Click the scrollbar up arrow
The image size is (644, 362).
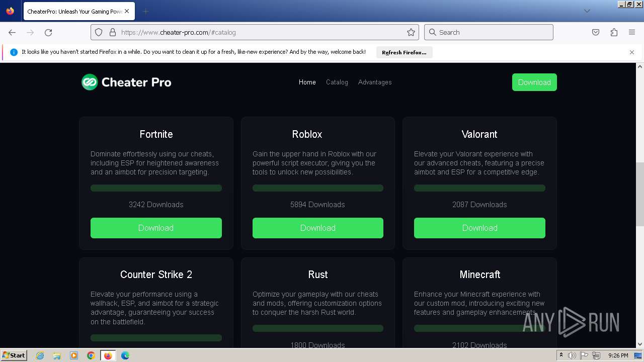(x=640, y=66)
